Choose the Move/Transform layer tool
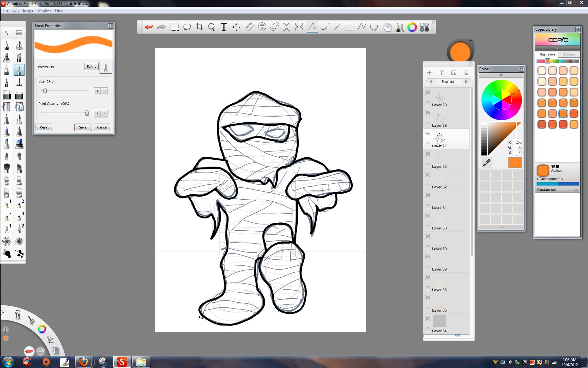 click(236, 27)
